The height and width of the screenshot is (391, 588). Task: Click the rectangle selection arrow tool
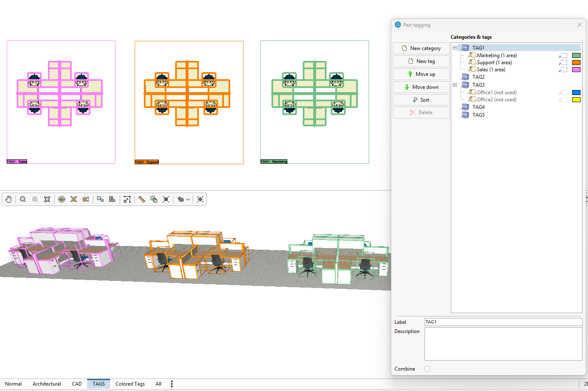point(101,199)
